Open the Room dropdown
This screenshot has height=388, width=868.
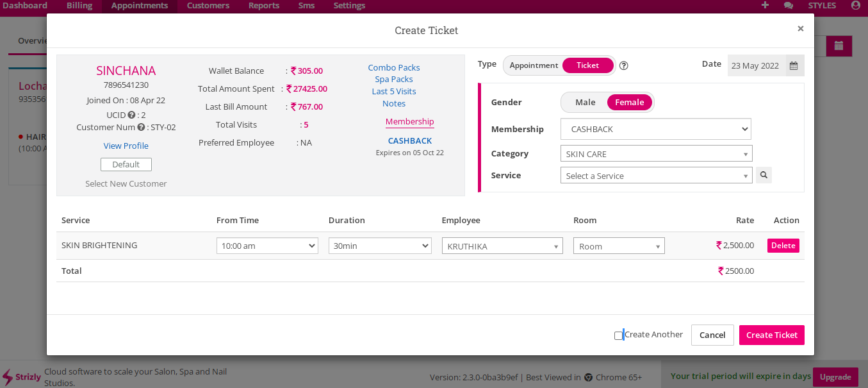pos(619,246)
